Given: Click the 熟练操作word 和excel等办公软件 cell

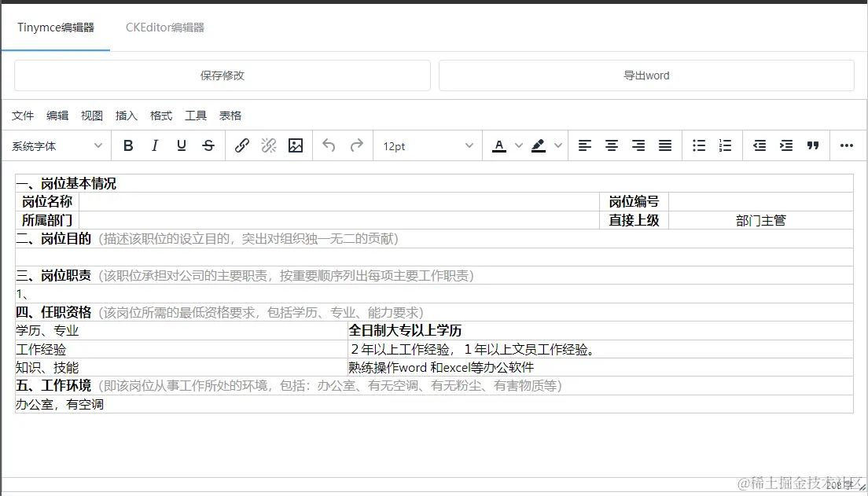Looking at the screenshot, I should coord(600,368).
